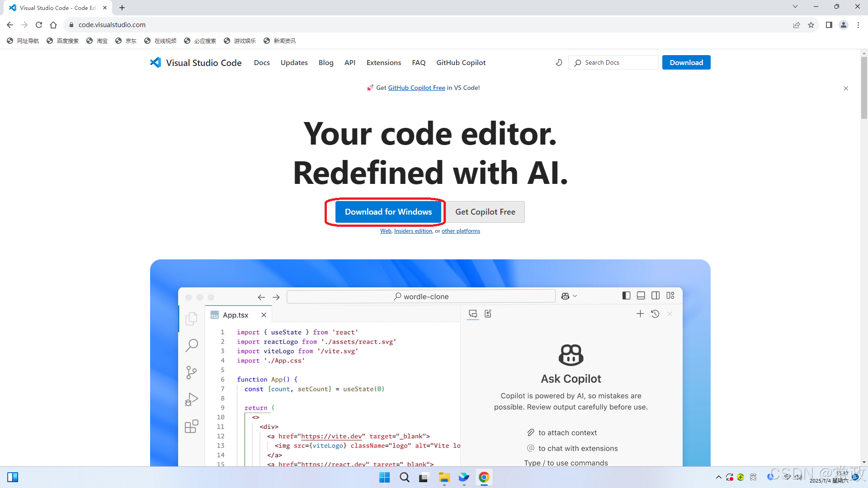Click the taskbar Search icon
Screen dimensions: 868x488
point(405,477)
